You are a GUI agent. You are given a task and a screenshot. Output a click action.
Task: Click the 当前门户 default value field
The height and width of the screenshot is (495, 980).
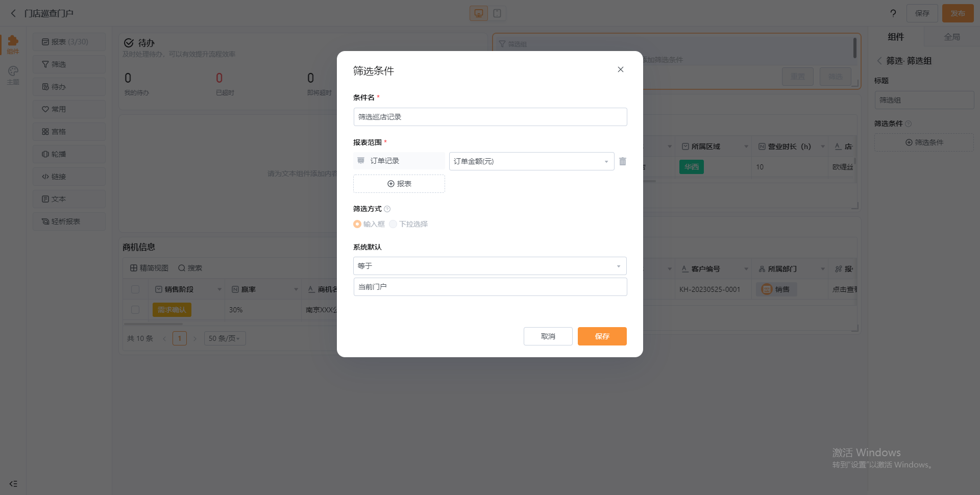(x=490, y=287)
